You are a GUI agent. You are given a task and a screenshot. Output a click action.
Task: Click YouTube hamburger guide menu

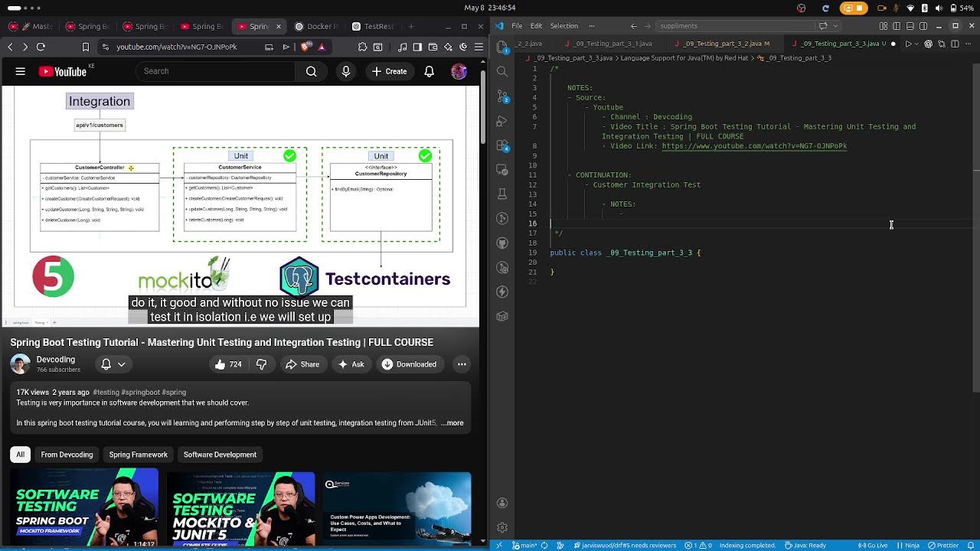21,71
